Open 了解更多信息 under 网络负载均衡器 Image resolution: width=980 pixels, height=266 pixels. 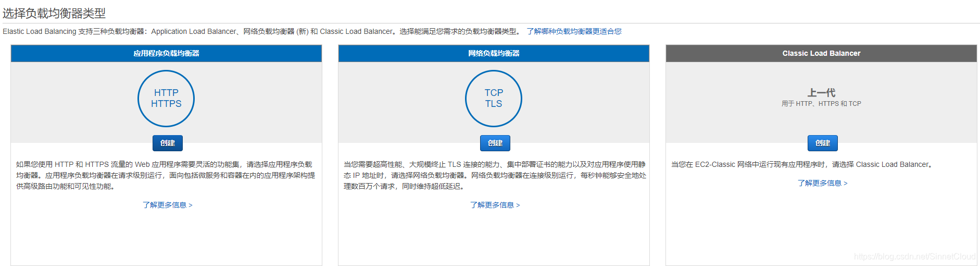495,205
